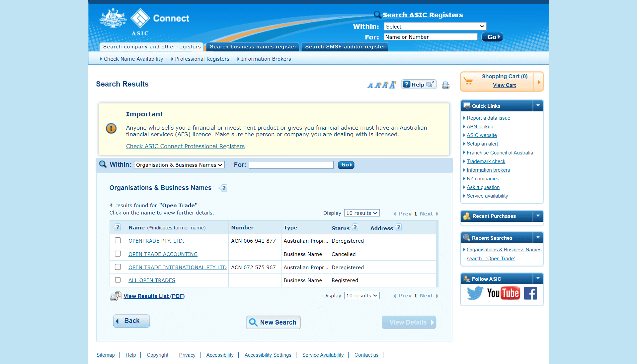
Task: Tick the checkbox for OPENTRADE PTY. LTD.
Action: 118,240
